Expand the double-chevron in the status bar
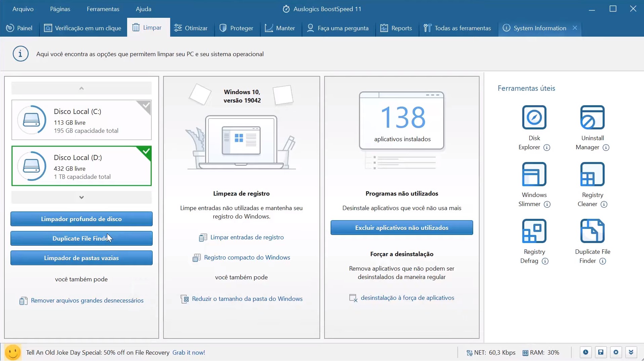The width and height of the screenshot is (644, 361). pyautogui.click(x=631, y=352)
